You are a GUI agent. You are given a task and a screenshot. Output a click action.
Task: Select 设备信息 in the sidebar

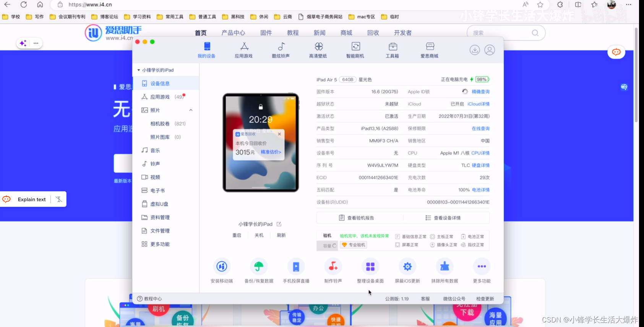(x=165, y=83)
